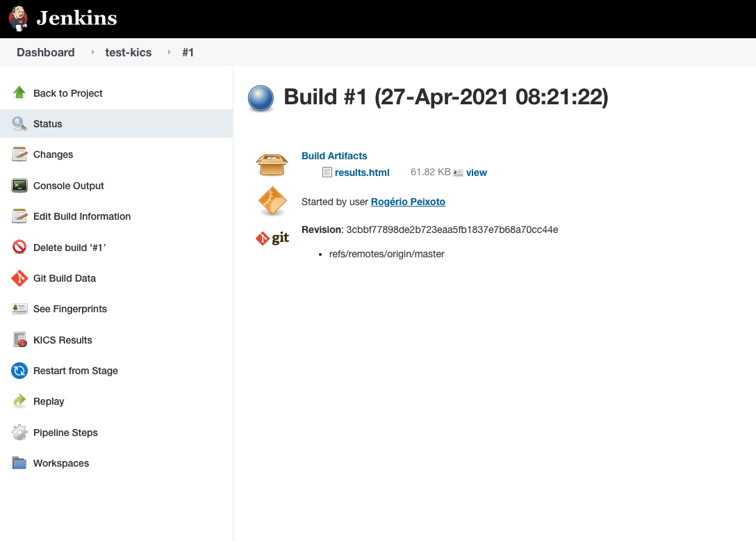Go Back to Project
756x541 pixels.
68,93
